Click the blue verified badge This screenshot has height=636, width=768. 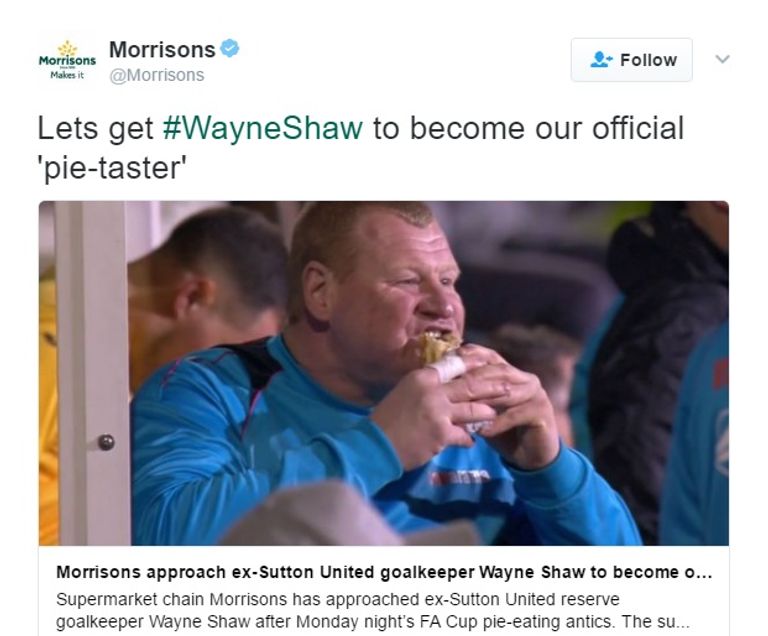coord(230,49)
